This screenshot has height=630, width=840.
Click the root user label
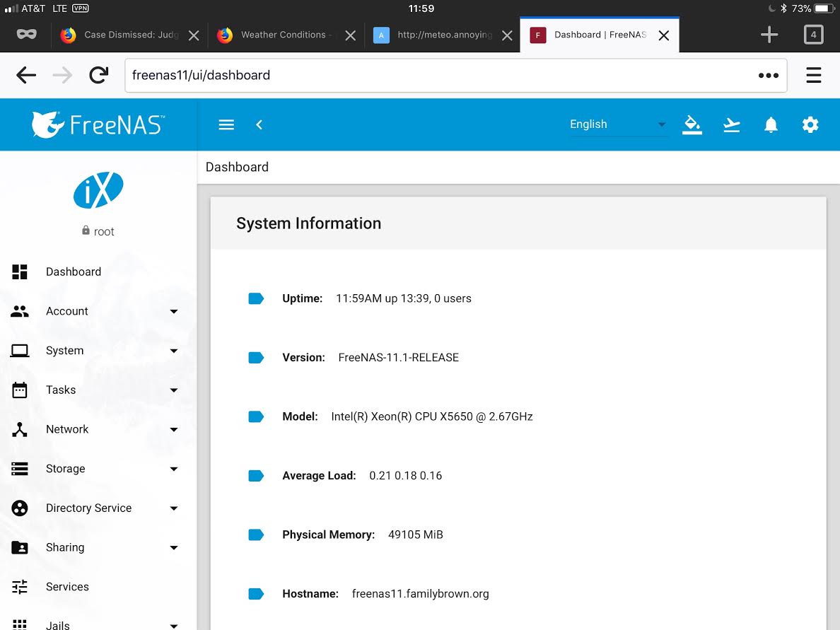point(104,231)
